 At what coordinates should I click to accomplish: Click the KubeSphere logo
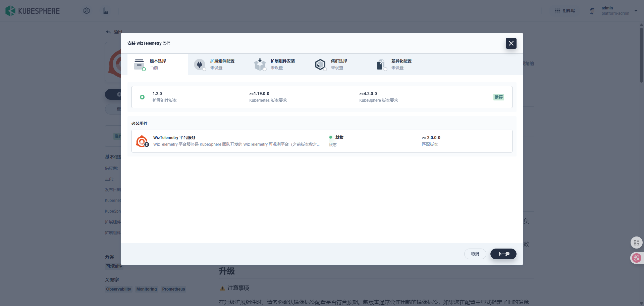click(x=33, y=11)
